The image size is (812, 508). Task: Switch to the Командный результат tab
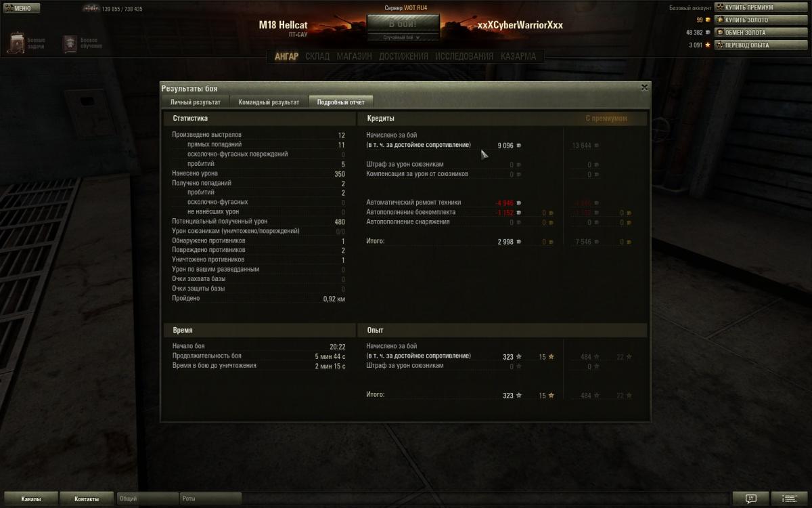point(269,102)
